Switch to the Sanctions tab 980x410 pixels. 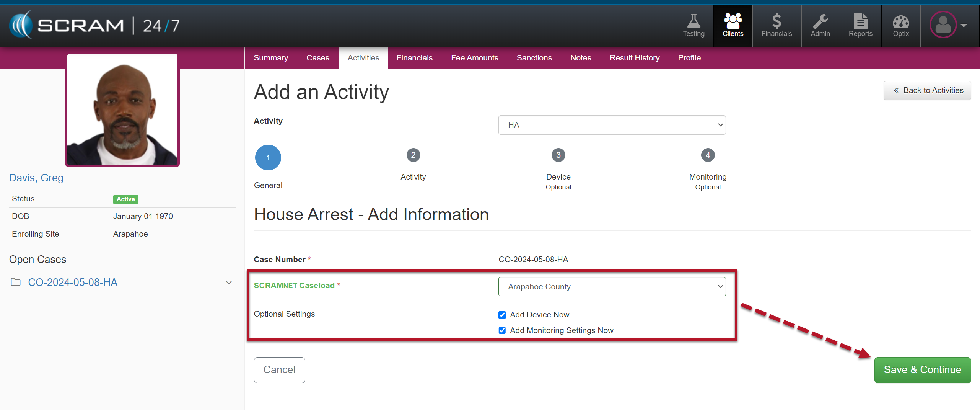534,58
